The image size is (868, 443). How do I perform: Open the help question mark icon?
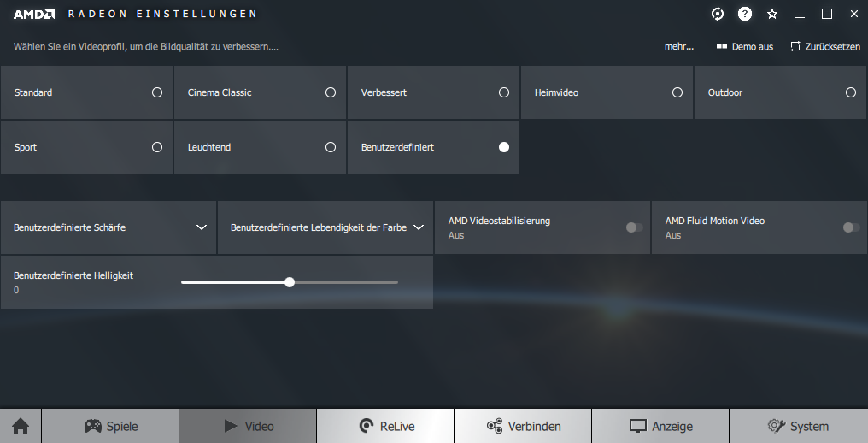pos(745,14)
